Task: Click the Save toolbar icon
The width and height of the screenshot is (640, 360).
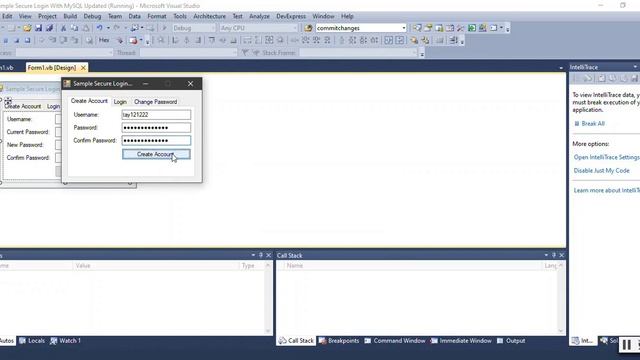Action: tap(38, 28)
